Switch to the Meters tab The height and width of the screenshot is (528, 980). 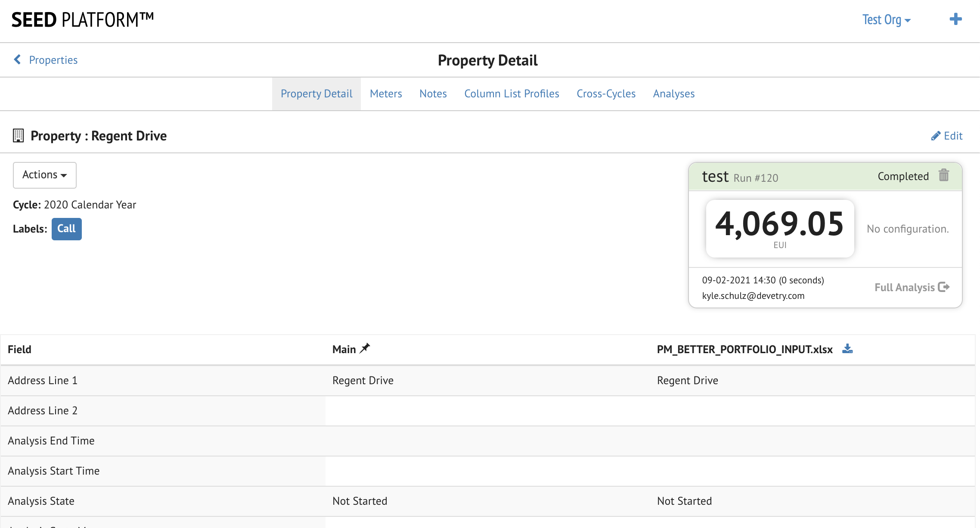(x=385, y=93)
